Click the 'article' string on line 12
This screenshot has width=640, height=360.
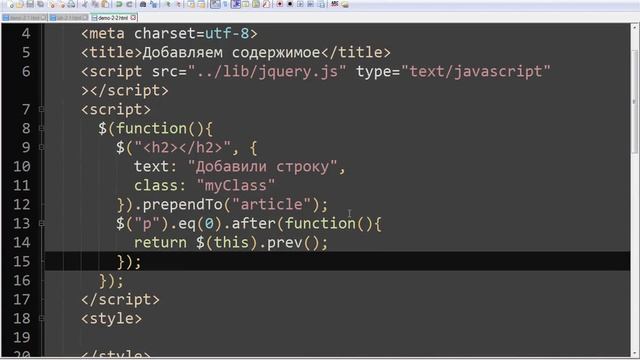[271, 204]
